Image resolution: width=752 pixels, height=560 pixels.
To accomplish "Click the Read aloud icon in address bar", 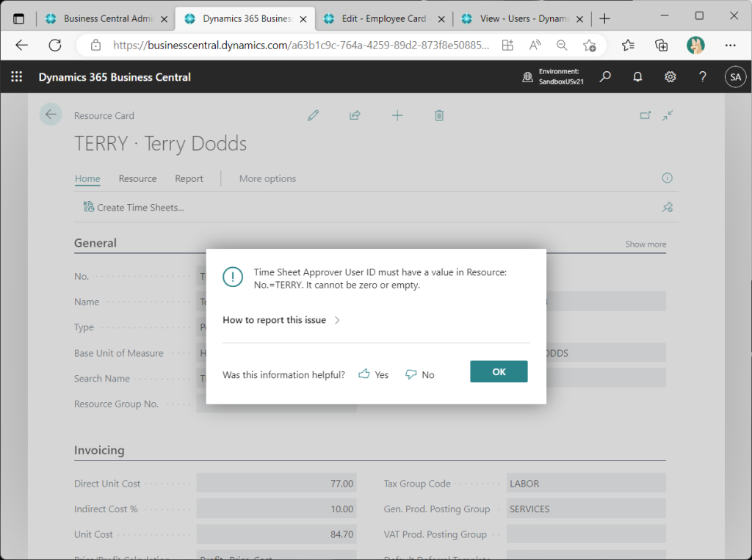I will pos(535,45).
